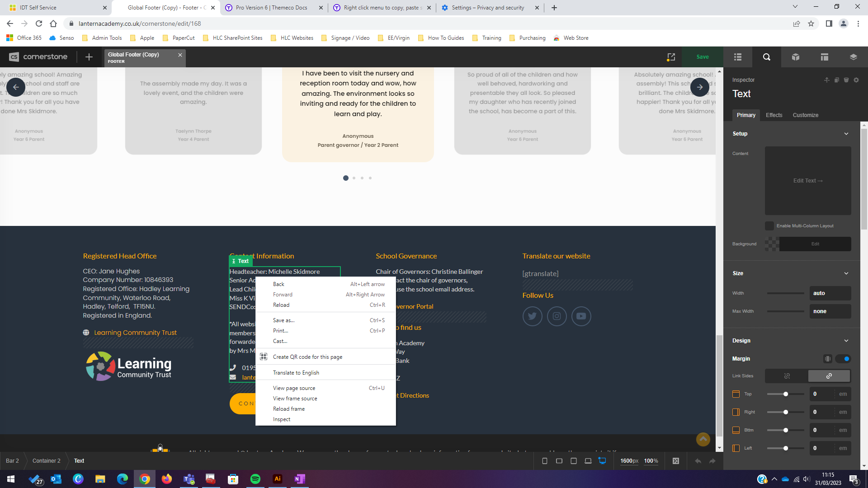Choose Inspect from the context menu
Image resolution: width=868 pixels, height=488 pixels.
[x=282, y=419]
